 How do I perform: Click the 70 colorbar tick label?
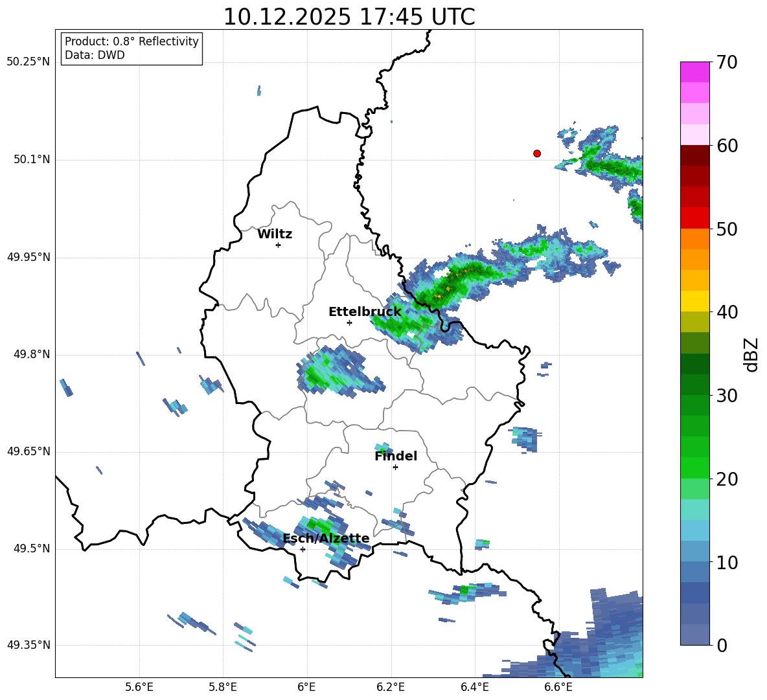click(x=727, y=63)
